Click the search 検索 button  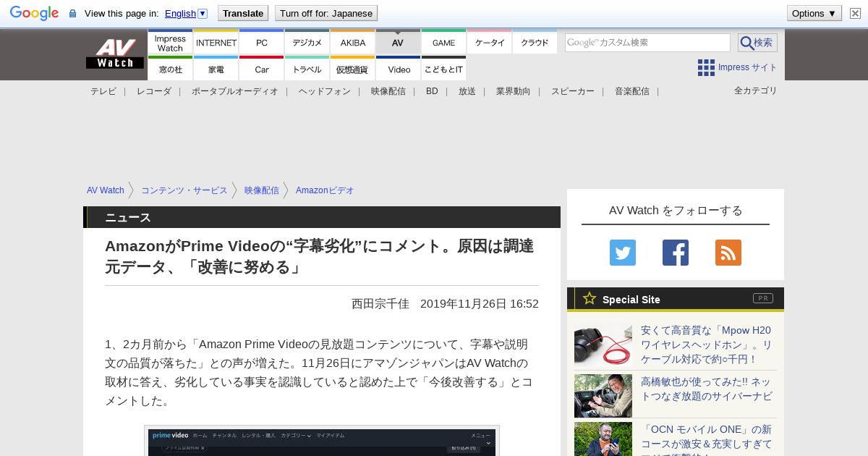[757, 43]
